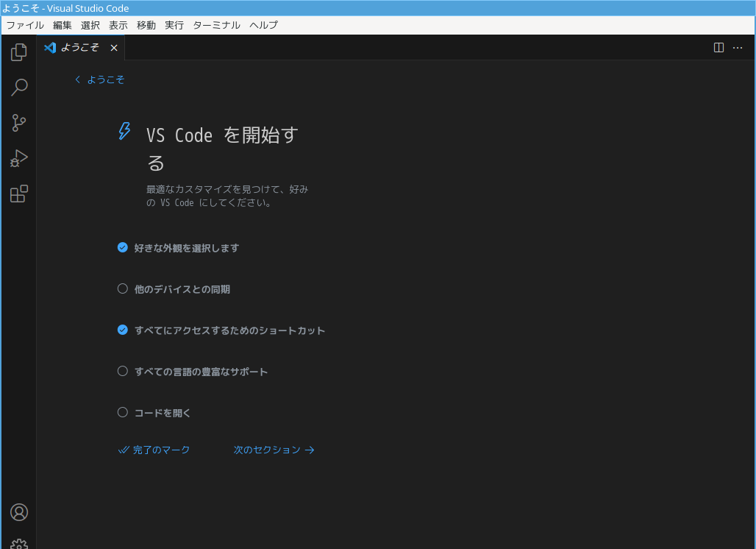Expand the コードを開く step
Image resolution: width=756 pixels, height=549 pixels.
tap(163, 413)
